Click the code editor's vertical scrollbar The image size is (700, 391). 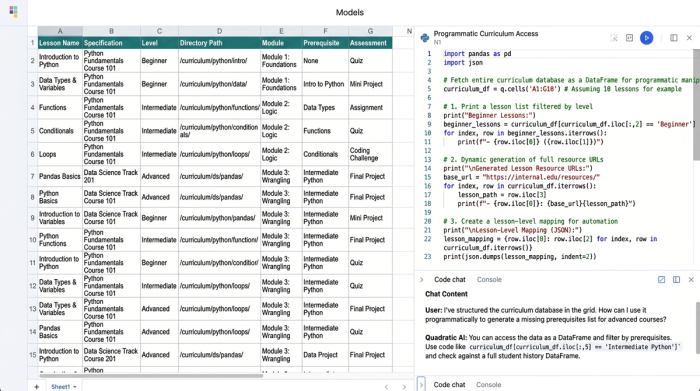tap(696, 105)
